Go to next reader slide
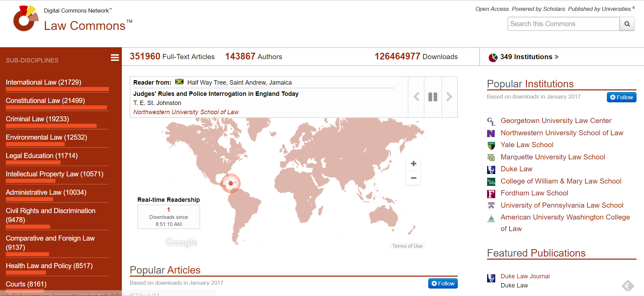 point(449,97)
